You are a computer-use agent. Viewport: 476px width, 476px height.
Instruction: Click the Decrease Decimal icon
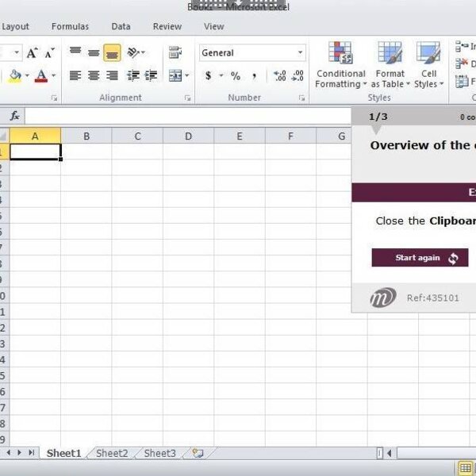(x=297, y=75)
